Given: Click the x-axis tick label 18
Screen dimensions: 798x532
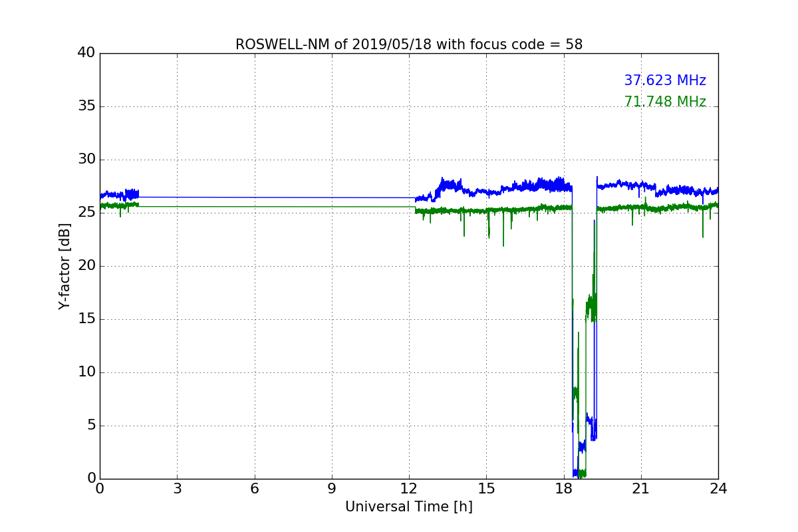Looking at the screenshot, I should pos(564,489).
